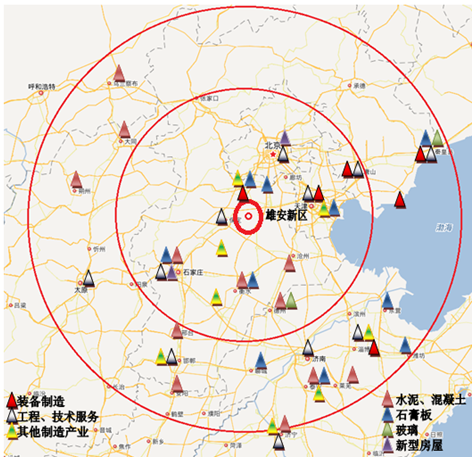Click the brown marker at 乌兰察布

pyautogui.click(x=119, y=73)
